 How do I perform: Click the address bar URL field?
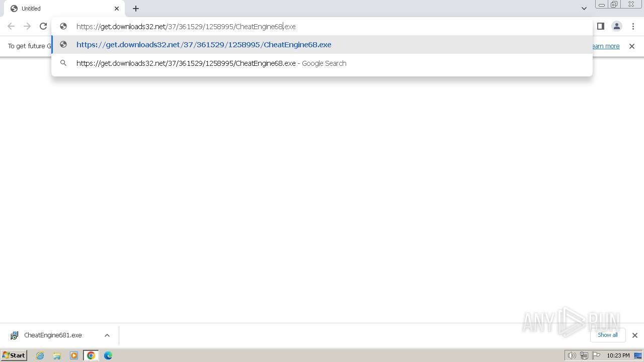tap(322, 27)
